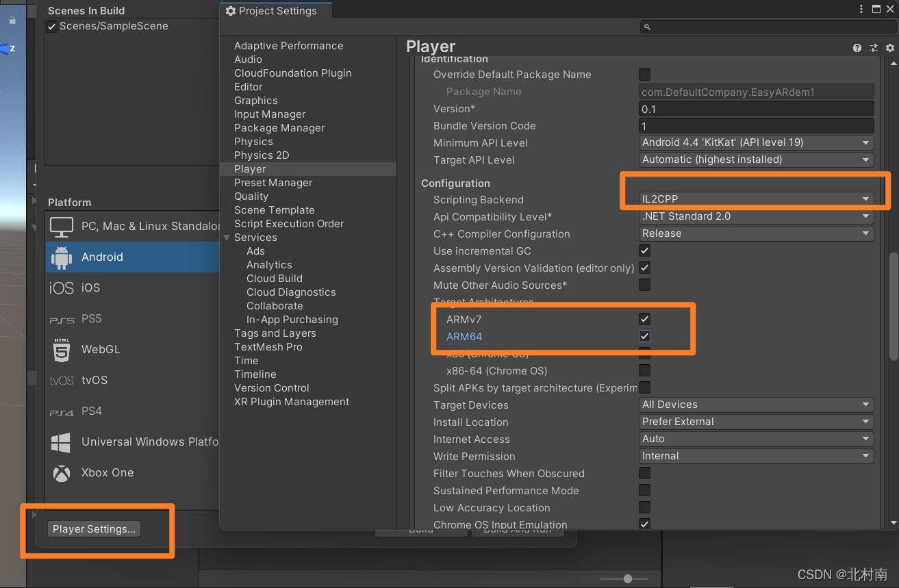Image resolution: width=899 pixels, height=588 pixels.
Task: Select the PC, Mac & Linux monitor icon
Action: coord(62,226)
